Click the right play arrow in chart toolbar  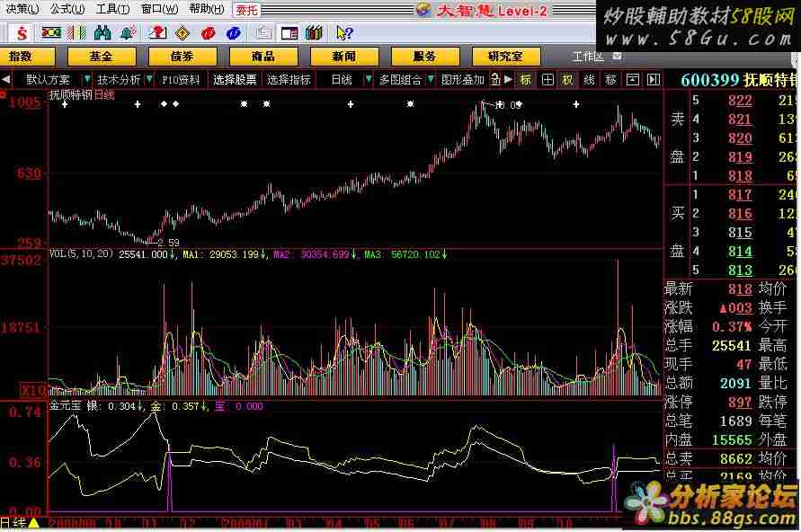(508, 80)
